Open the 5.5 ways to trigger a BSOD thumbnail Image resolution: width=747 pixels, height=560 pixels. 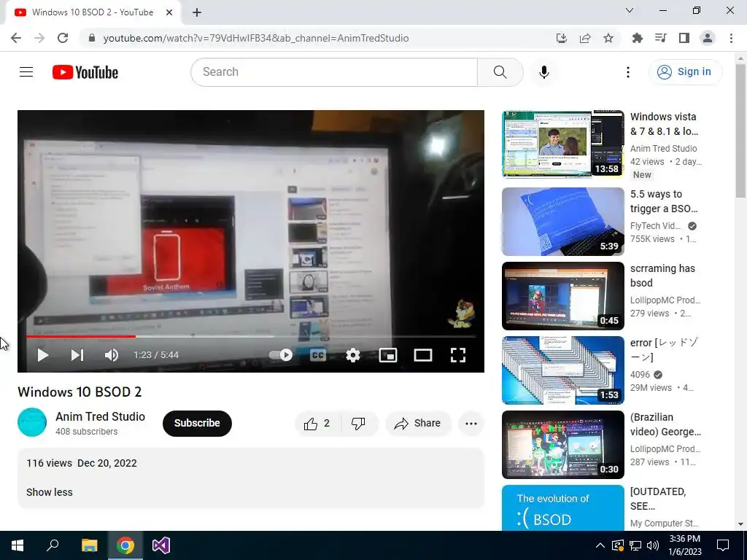(562, 222)
